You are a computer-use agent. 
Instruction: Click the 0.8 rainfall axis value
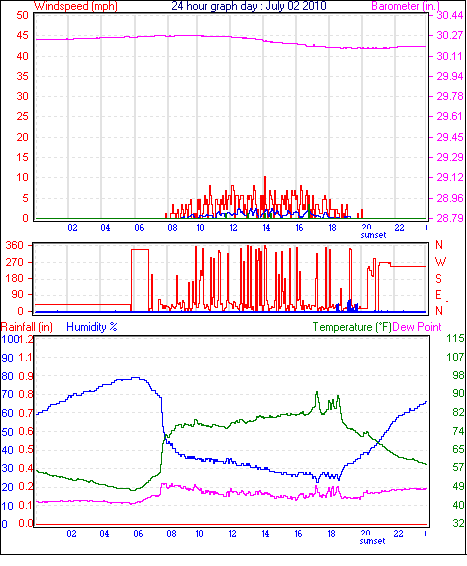coord(25,394)
